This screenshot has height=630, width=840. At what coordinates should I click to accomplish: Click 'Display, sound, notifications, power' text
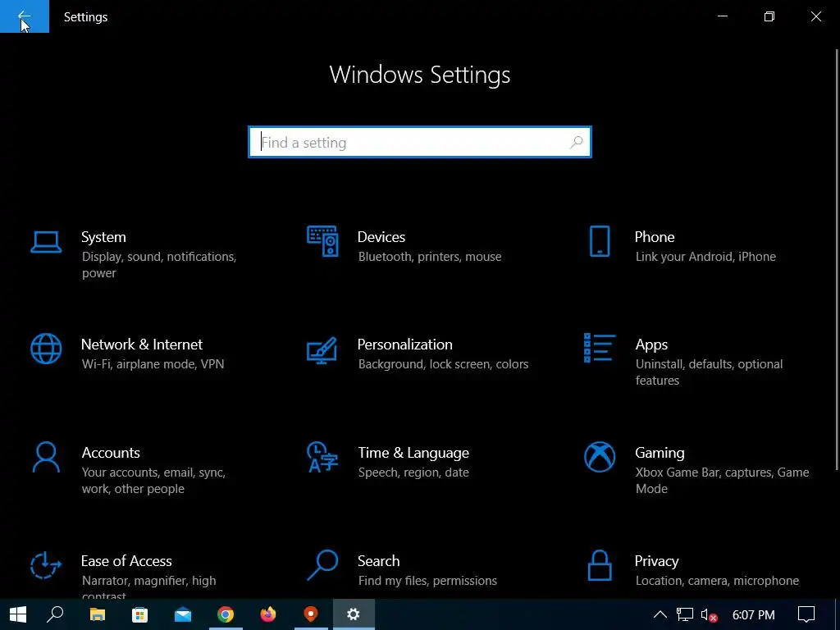[159, 265]
